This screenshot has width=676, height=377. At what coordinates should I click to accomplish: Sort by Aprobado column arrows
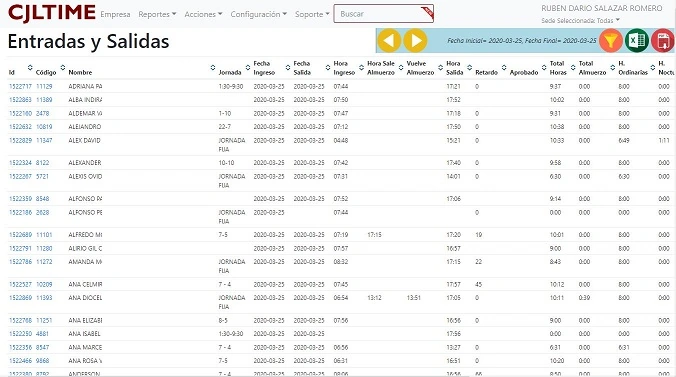[x=544, y=67]
